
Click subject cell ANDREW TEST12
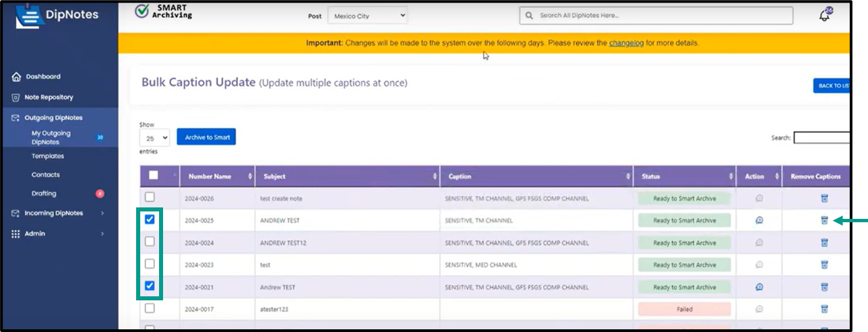283,242
